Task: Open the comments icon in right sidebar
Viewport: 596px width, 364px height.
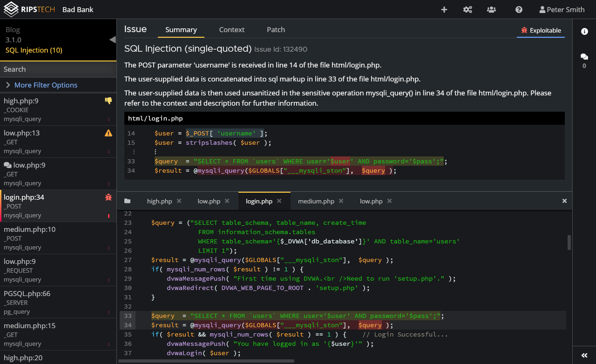Action: (x=584, y=57)
